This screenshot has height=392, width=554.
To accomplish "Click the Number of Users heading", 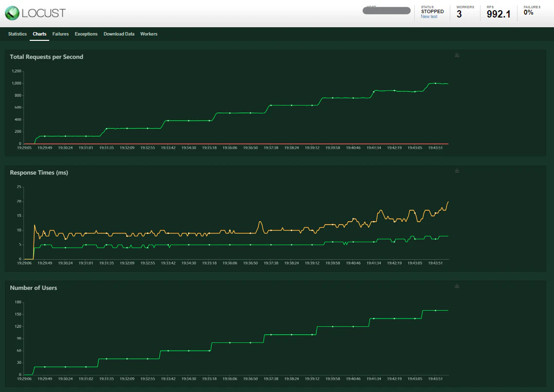I will coord(34,288).
